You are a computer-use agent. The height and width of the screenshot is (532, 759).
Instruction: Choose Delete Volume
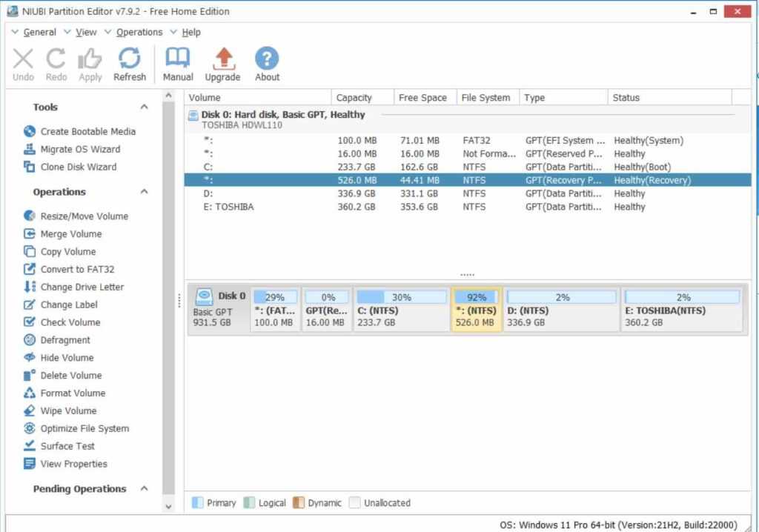click(62, 375)
